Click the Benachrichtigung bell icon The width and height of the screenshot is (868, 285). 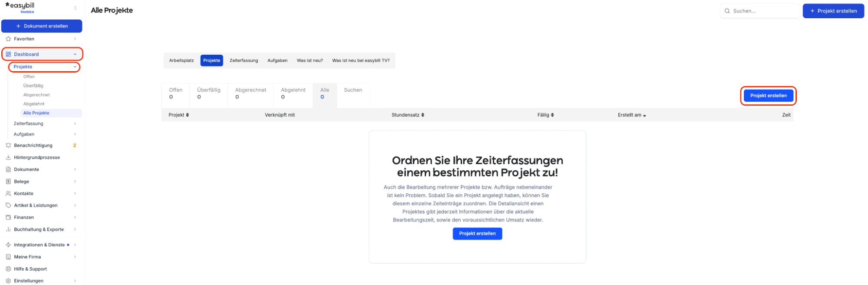8,146
